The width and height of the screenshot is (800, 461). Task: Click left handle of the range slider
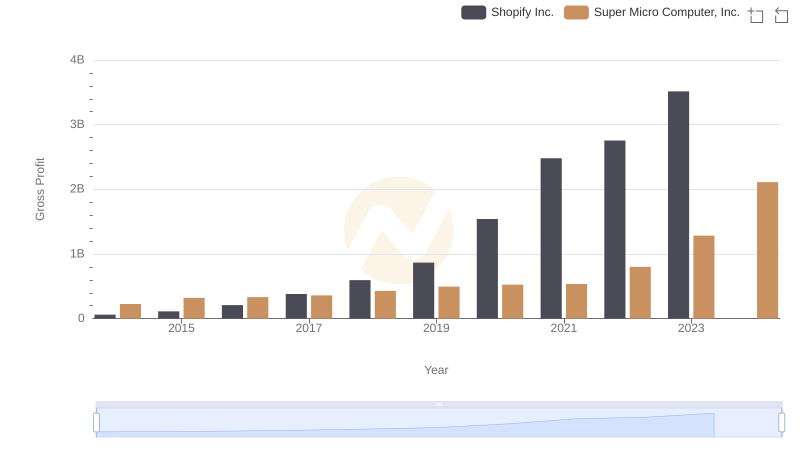click(x=96, y=422)
